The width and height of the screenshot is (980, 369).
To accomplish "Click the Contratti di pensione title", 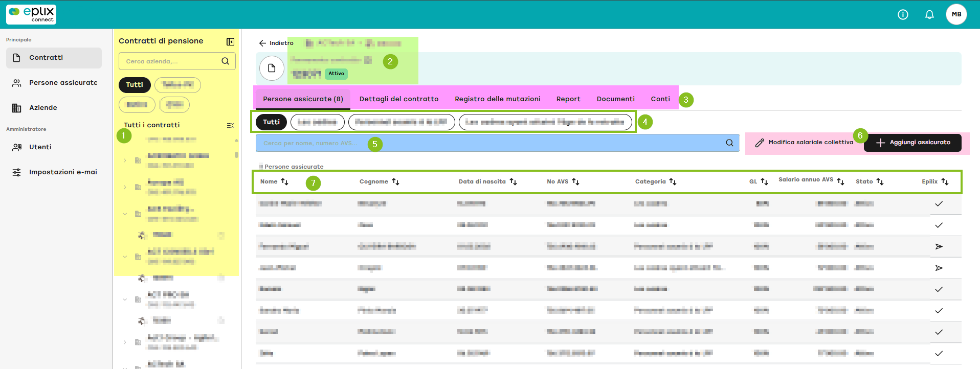I will [x=161, y=41].
